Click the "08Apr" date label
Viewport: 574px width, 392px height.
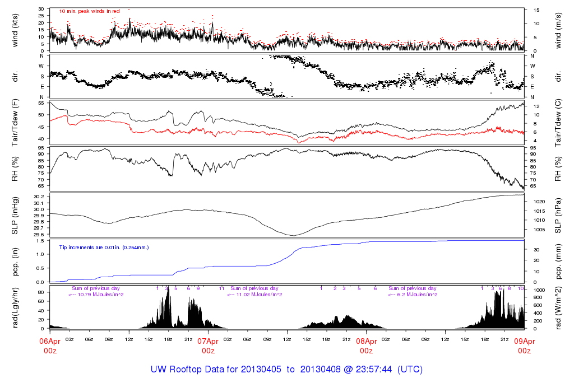coord(367,341)
